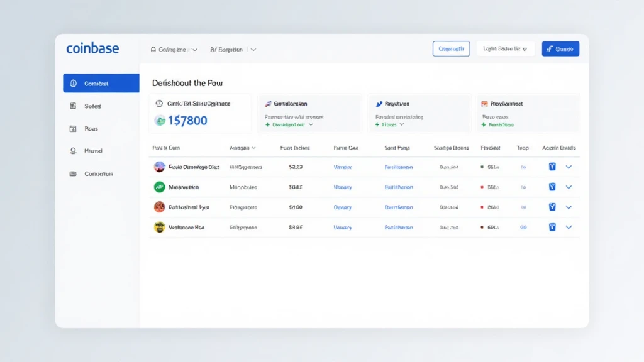Click the solid blue button at top right
644x362 pixels.
[560, 48]
